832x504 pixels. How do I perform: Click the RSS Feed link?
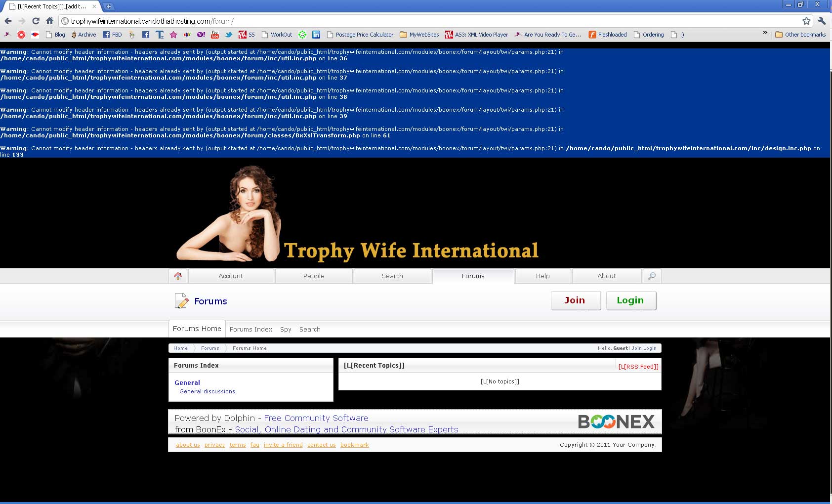(638, 367)
